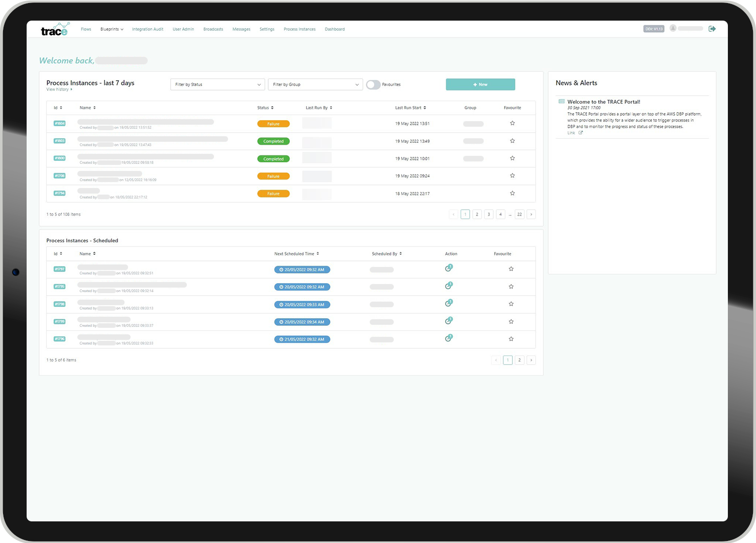
Task: Favourite the star for scheduled #1799
Action: tap(511, 322)
